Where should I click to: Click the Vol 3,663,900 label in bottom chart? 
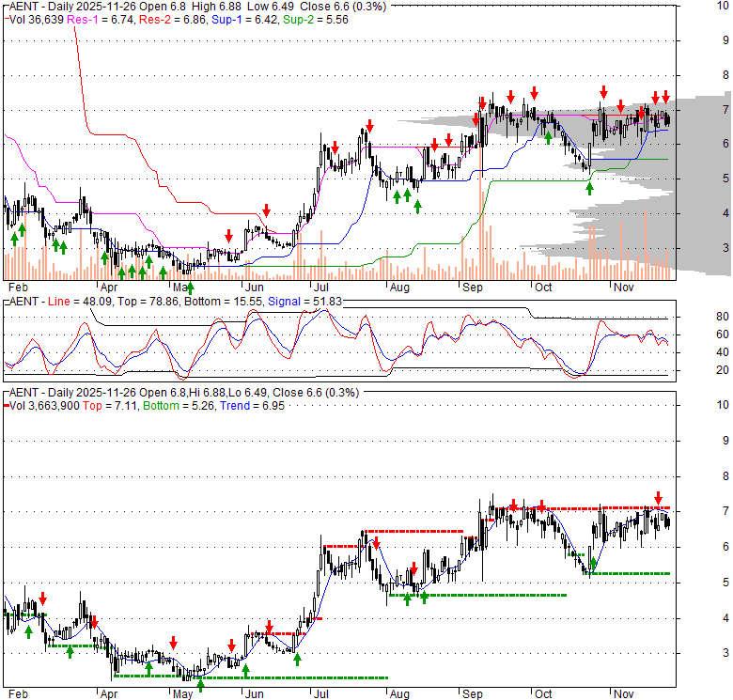44,406
